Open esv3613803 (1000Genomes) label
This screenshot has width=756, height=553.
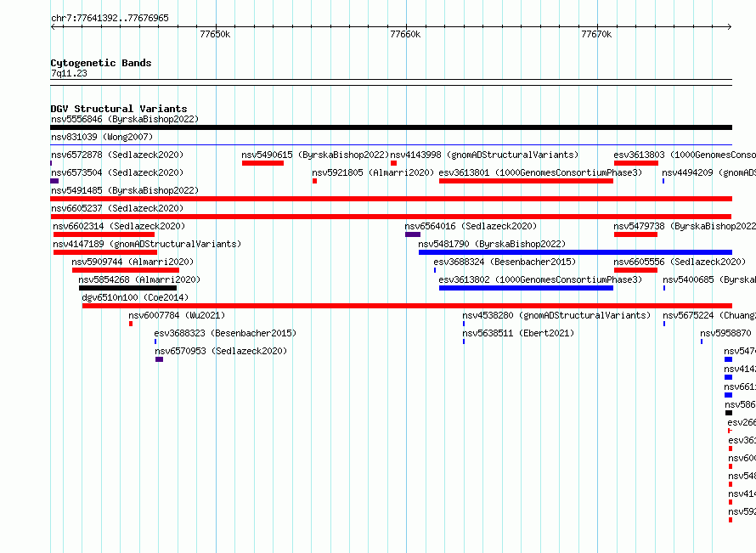[x=685, y=155]
